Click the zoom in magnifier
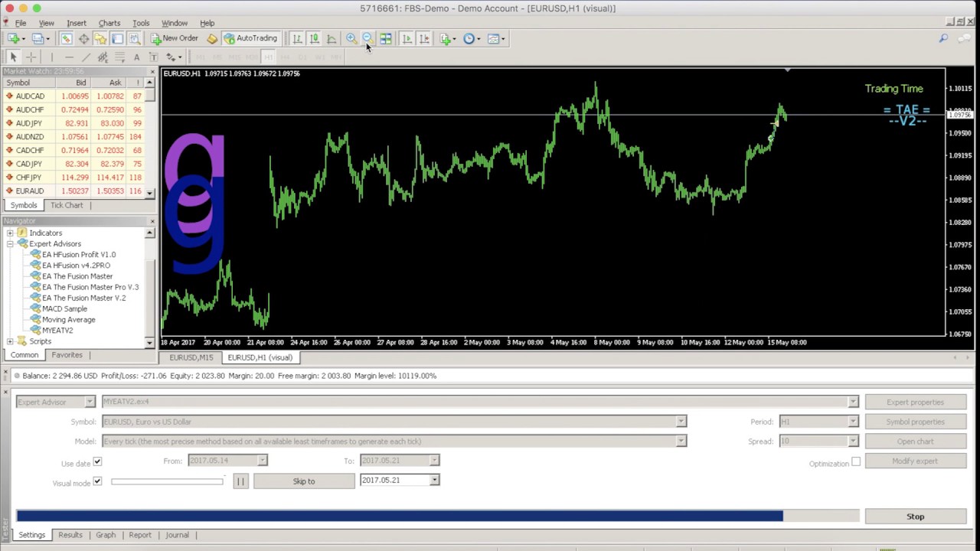This screenshot has width=980, height=551. coord(351,38)
